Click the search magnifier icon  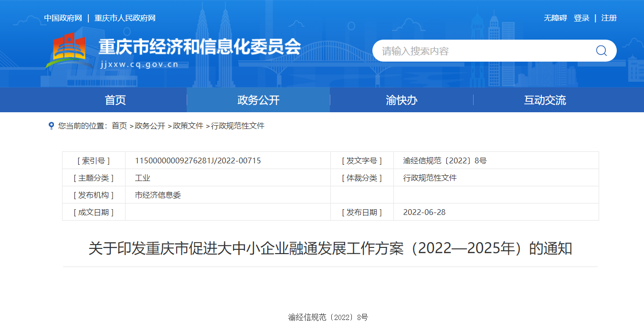click(x=601, y=51)
